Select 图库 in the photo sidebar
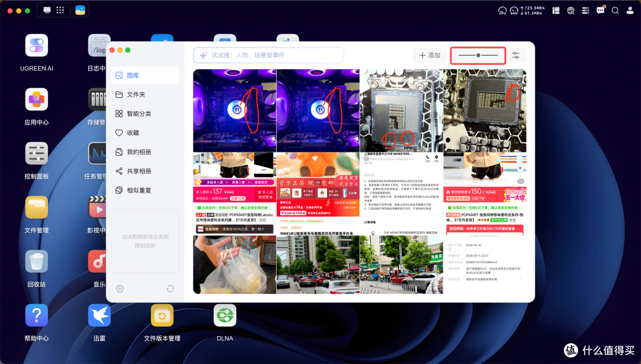This screenshot has height=364, width=641. coord(145,75)
